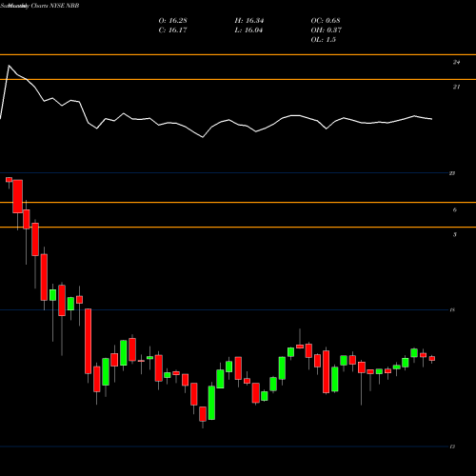Click the 'Charts NYSE NBB' title text
This screenshot has width=476, height=476.
coord(55,6)
